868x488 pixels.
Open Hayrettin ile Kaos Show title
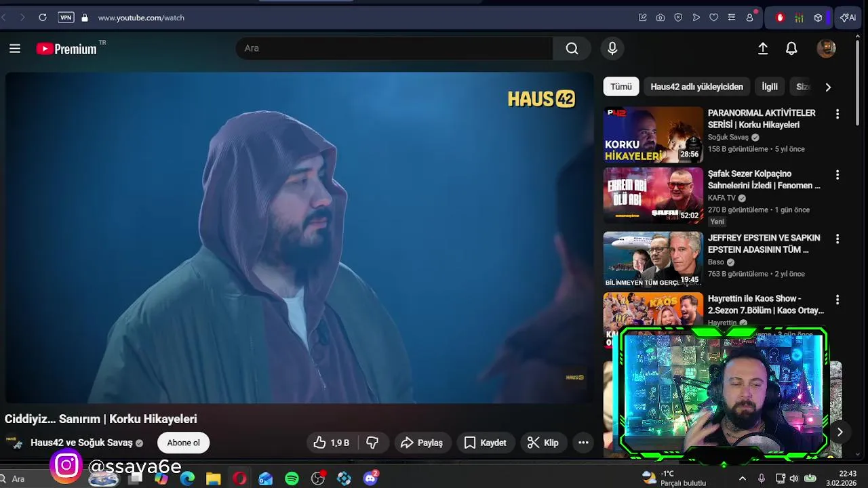pyautogui.click(x=766, y=304)
